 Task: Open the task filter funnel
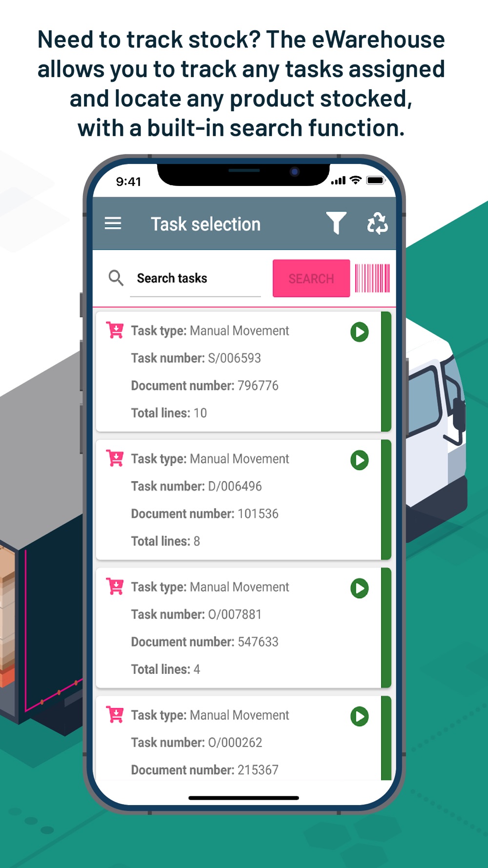336,223
